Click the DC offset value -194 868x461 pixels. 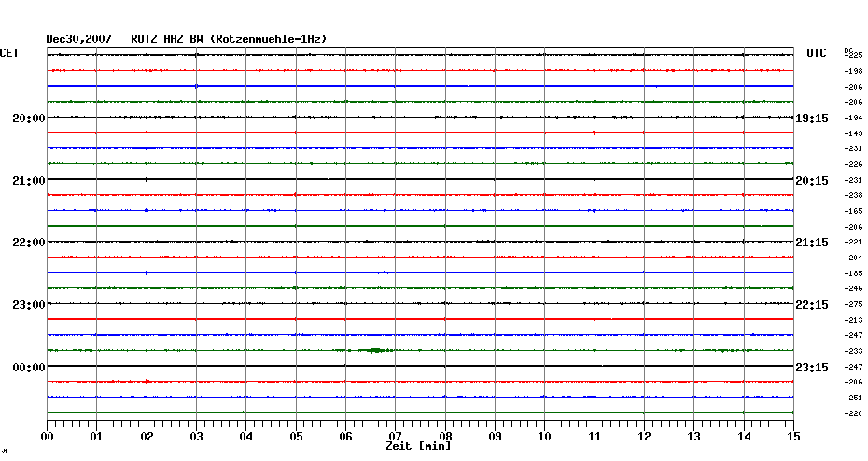tap(854, 118)
